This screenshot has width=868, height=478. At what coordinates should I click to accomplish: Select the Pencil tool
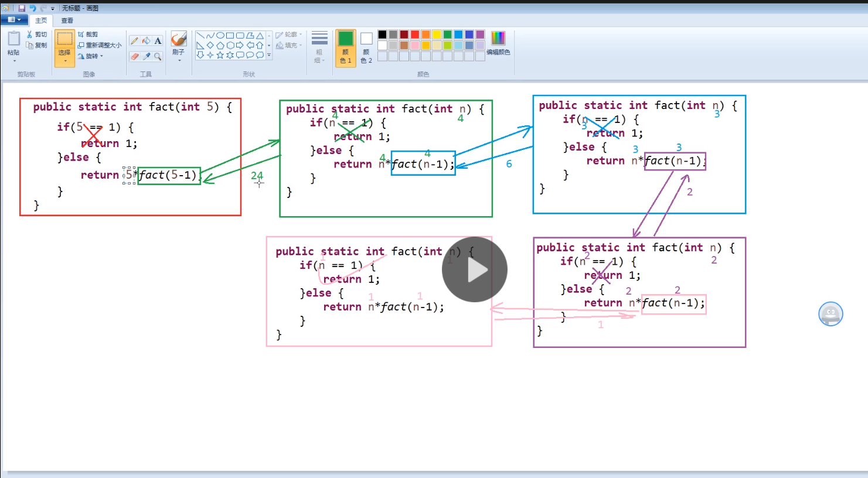[134, 40]
